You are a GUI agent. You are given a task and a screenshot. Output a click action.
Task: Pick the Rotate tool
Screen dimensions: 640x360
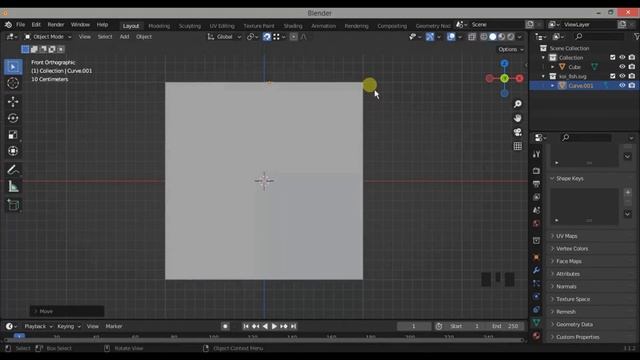click(13, 118)
